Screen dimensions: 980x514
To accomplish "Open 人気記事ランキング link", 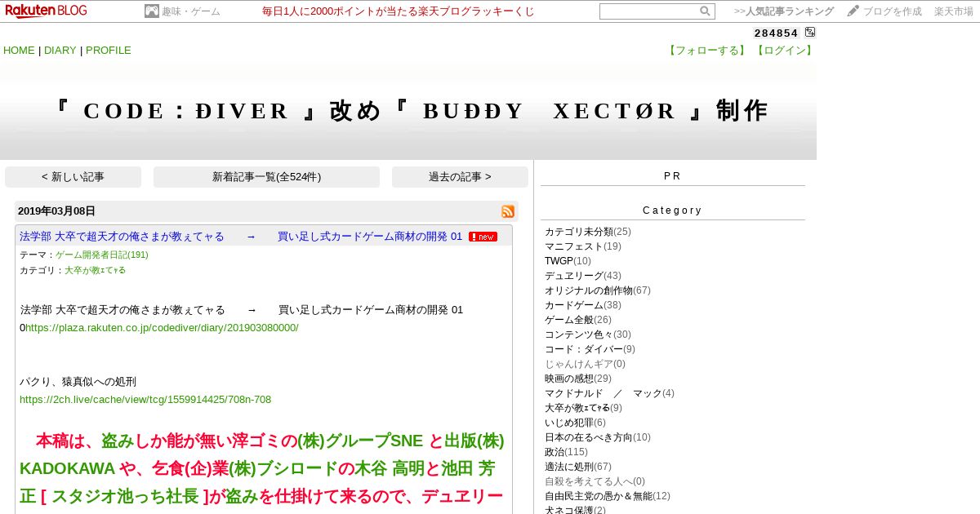I will [x=784, y=11].
